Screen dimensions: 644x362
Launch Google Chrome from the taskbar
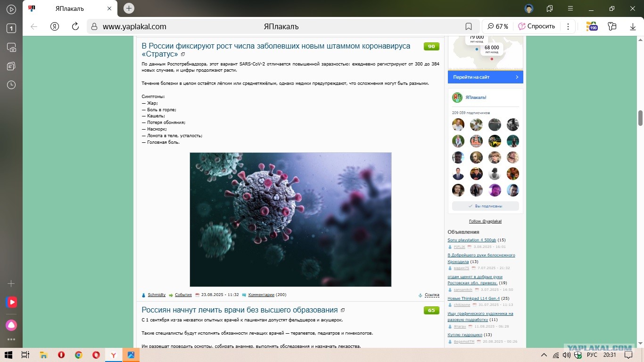click(78, 355)
